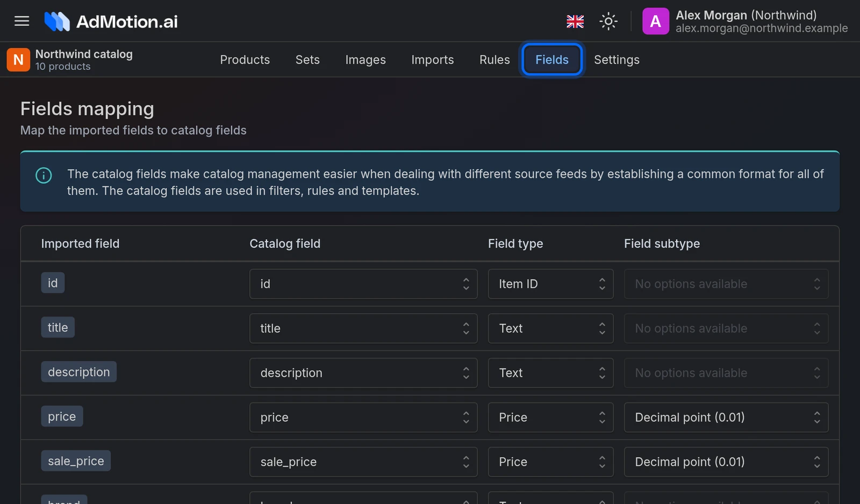Viewport: 860px width, 504px height.
Task: Go to the Images tab
Action: click(x=365, y=60)
